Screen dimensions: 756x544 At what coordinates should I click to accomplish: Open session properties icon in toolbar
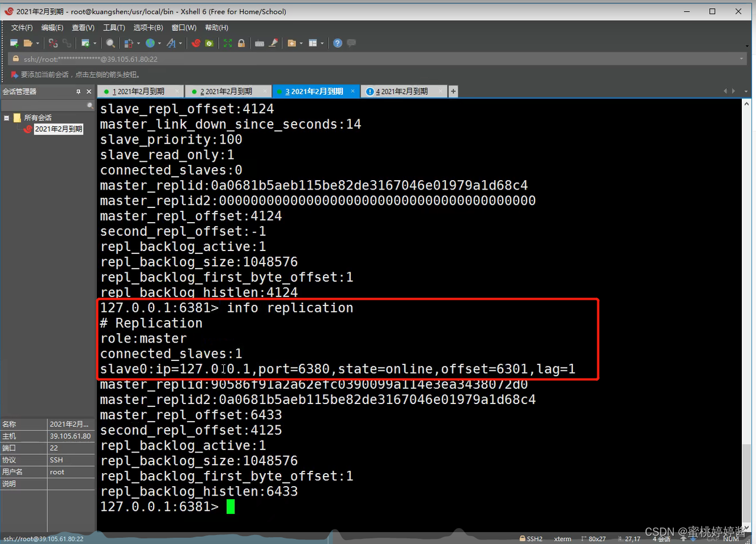pos(86,43)
